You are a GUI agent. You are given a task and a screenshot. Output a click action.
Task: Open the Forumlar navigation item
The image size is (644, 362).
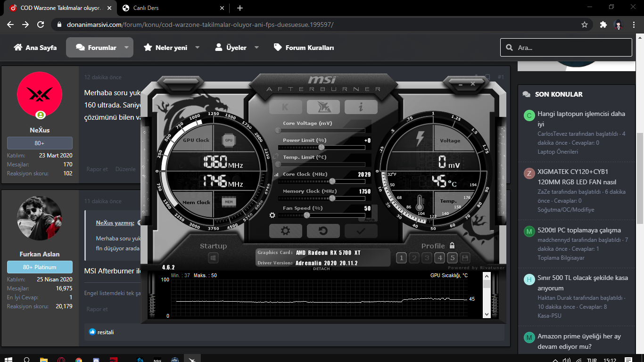tap(96, 48)
